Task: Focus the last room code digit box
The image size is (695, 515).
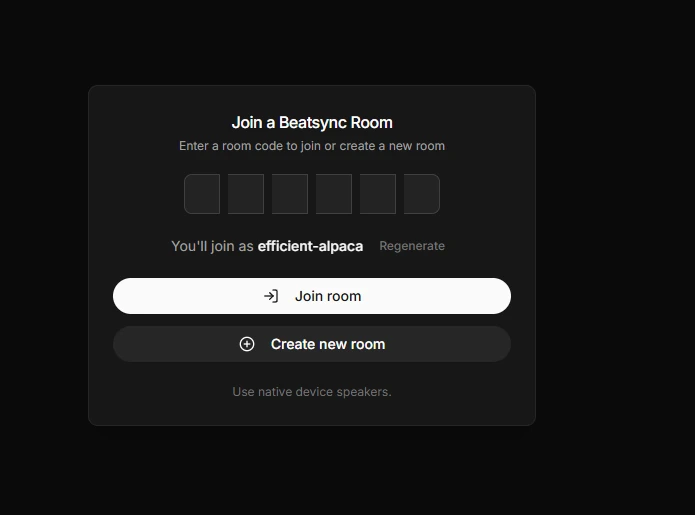Action: point(422,194)
